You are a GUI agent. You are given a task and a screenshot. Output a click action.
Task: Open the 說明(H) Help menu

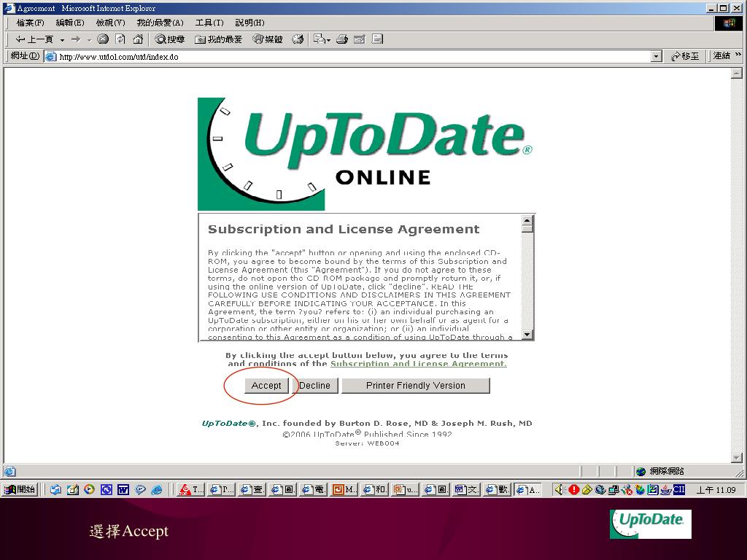[x=249, y=23]
